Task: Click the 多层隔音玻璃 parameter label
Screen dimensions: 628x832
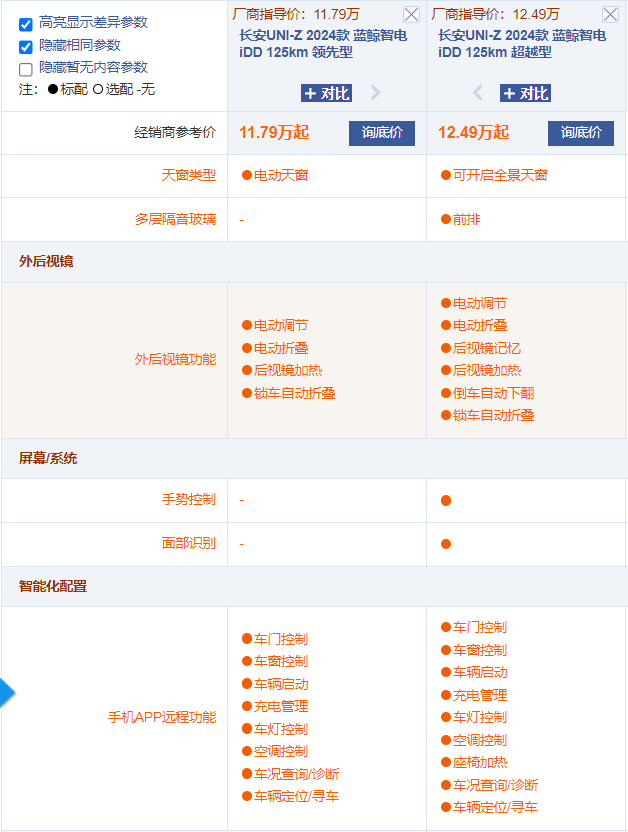Action: (176, 219)
